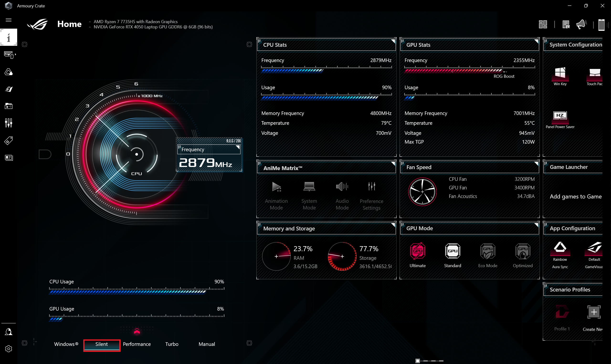Open the announcements megaphone icon

click(x=581, y=25)
